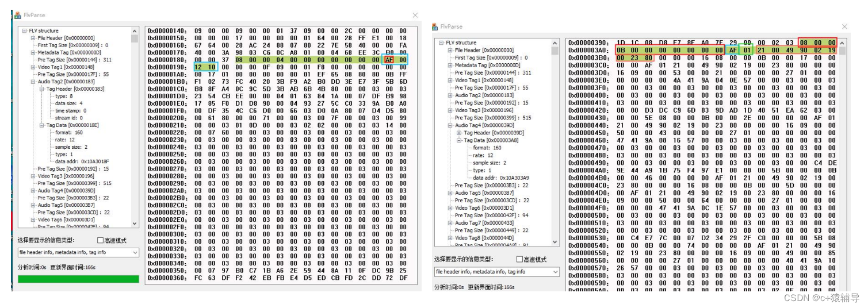Enable 高速模式 checkbox in right FlvParse window

(x=520, y=259)
